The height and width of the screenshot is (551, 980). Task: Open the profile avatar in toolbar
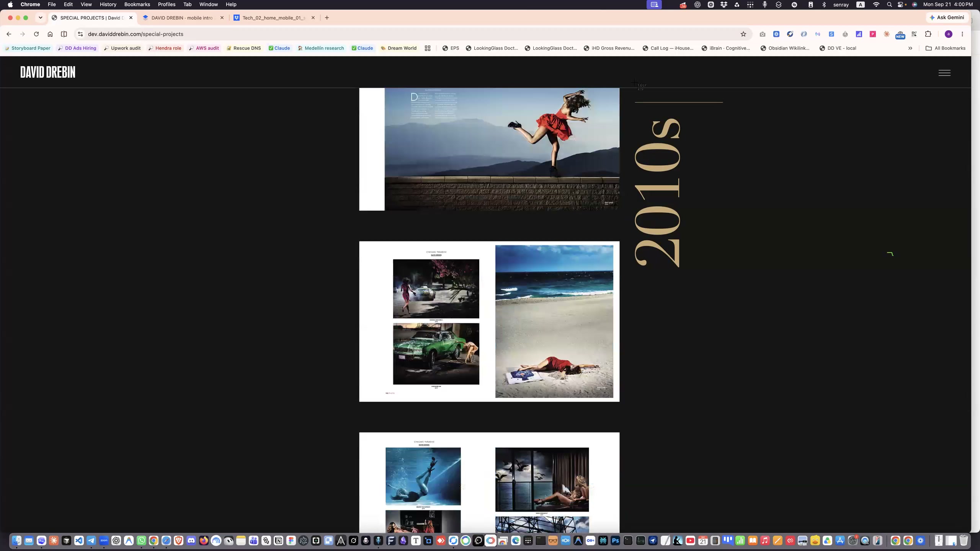[x=949, y=34]
